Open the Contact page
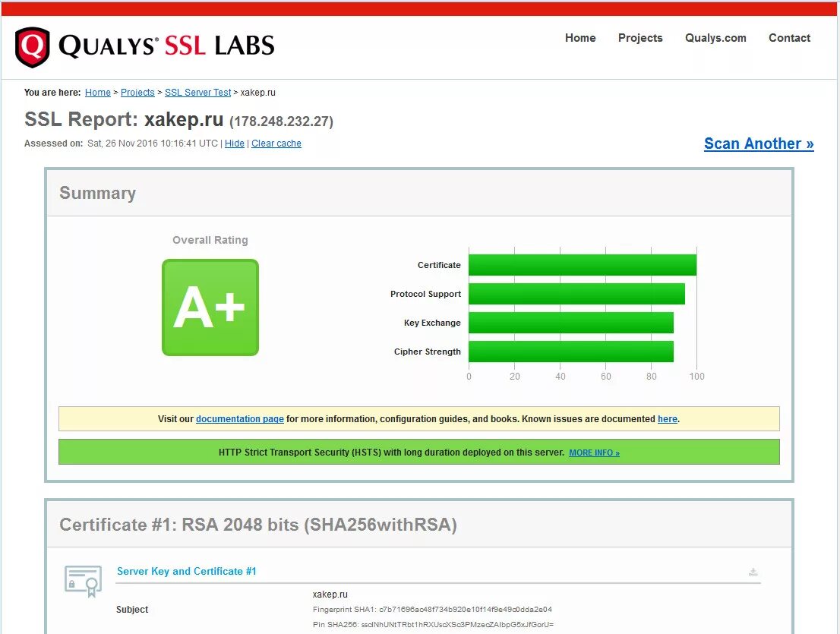The image size is (840, 634). point(789,38)
